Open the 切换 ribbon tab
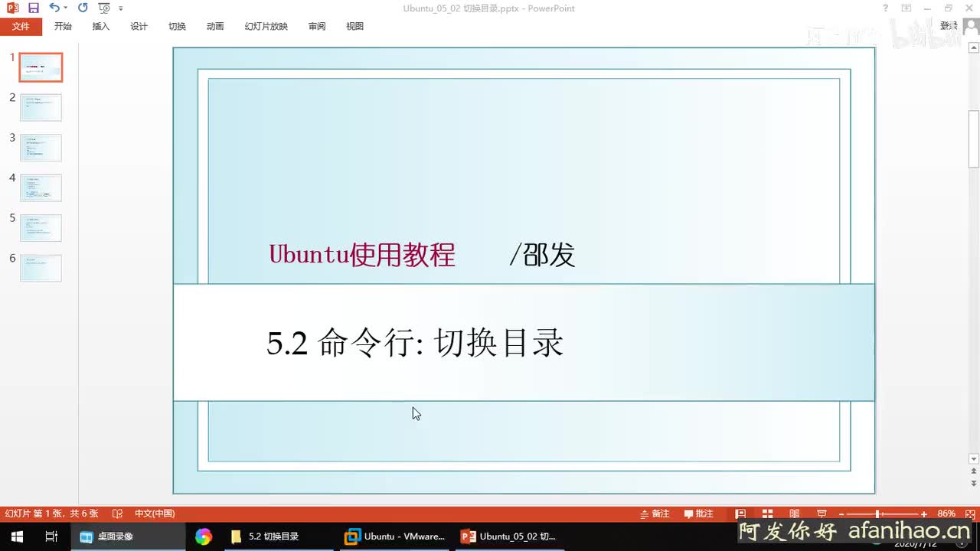Screen dimensions: 980x551 tap(177, 26)
